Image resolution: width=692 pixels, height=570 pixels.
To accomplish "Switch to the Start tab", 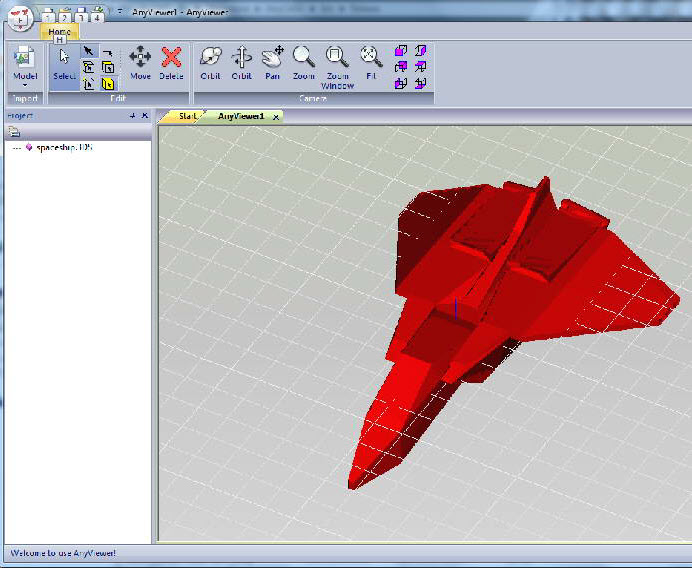I will coord(187,117).
